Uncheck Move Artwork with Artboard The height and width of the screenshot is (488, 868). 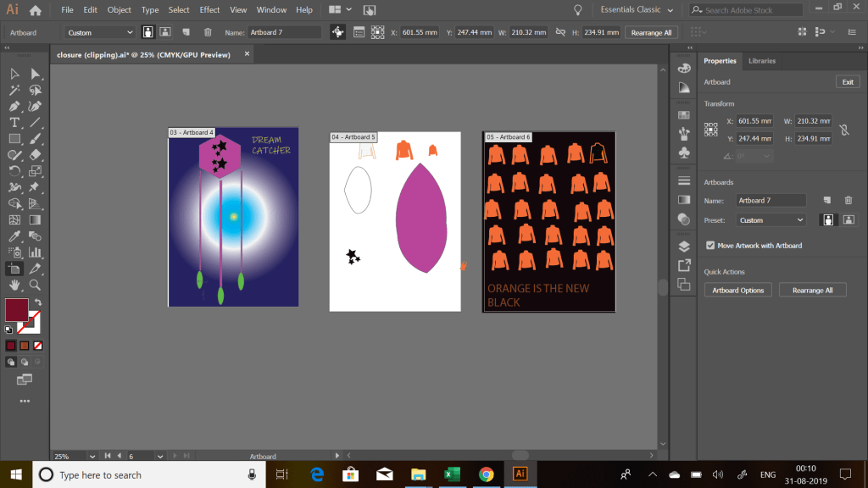tap(710, 246)
